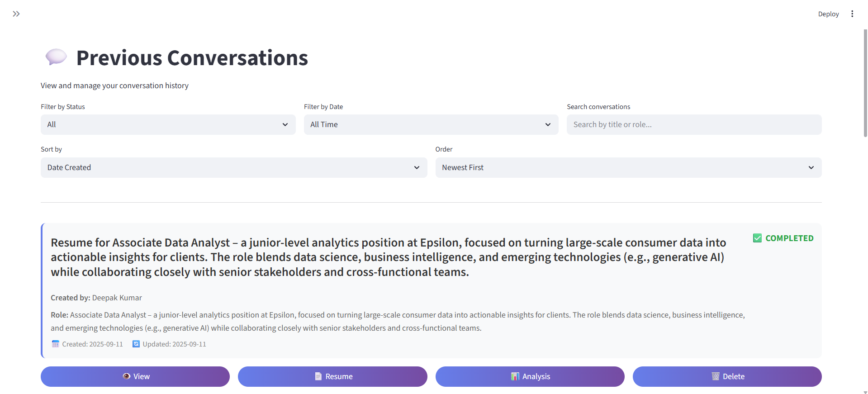Open the Filter by Status dropdown
868x394 pixels.
(x=168, y=124)
